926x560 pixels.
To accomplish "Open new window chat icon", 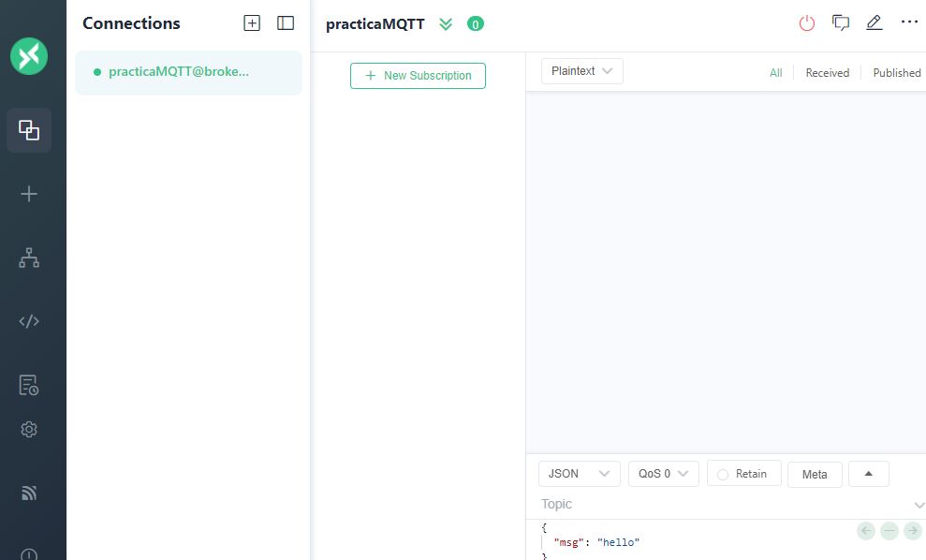I will 841,23.
